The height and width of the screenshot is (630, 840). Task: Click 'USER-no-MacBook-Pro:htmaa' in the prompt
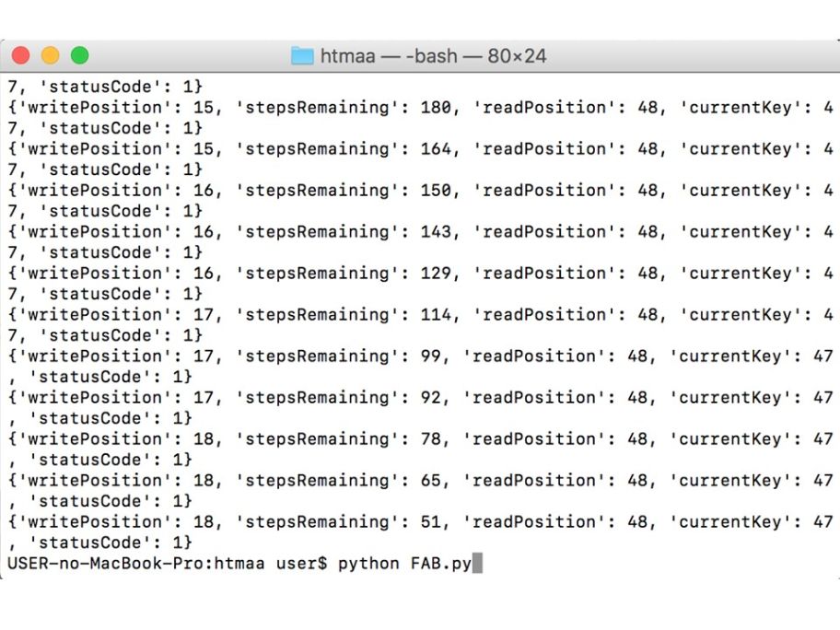136,564
